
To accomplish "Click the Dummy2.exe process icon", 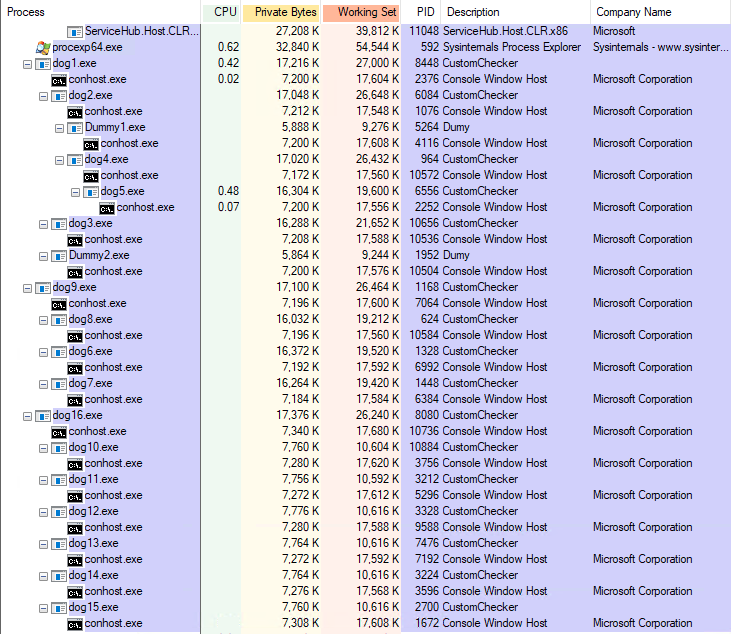I will point(59,256).
